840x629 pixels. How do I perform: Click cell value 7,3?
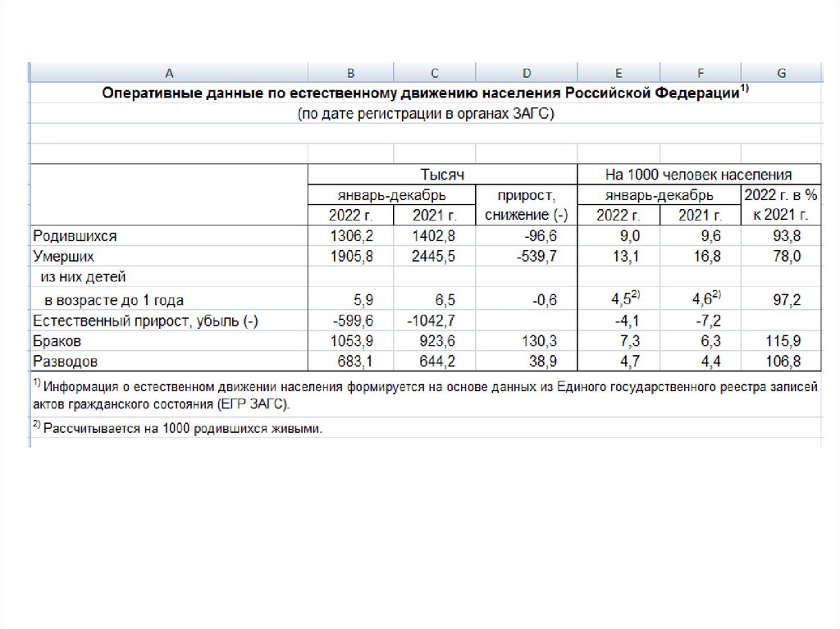point(629,341)
